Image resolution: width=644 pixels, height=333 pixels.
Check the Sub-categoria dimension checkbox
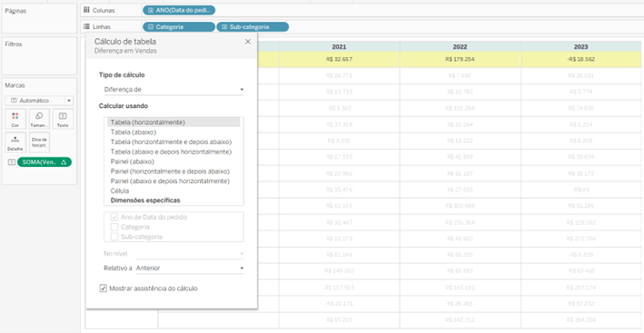pos(114,237)
